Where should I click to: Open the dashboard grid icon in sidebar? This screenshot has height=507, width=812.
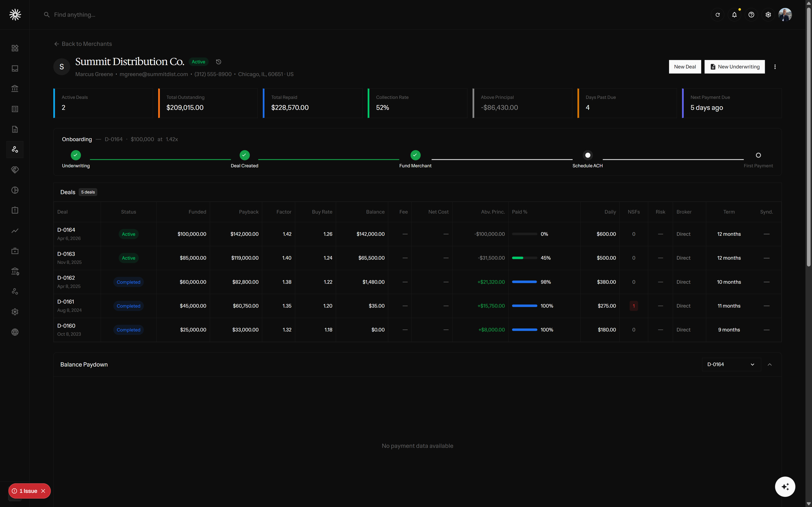(x=15, y=48)
